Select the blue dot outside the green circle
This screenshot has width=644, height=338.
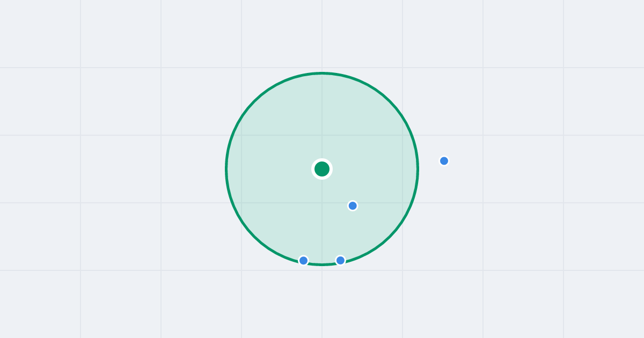444,161
